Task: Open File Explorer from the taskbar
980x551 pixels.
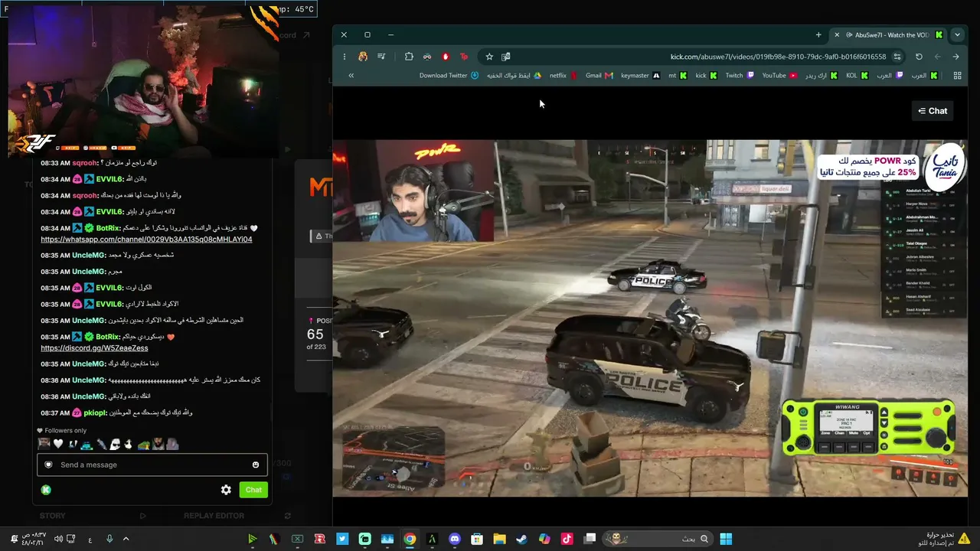Action: (499, 539)
